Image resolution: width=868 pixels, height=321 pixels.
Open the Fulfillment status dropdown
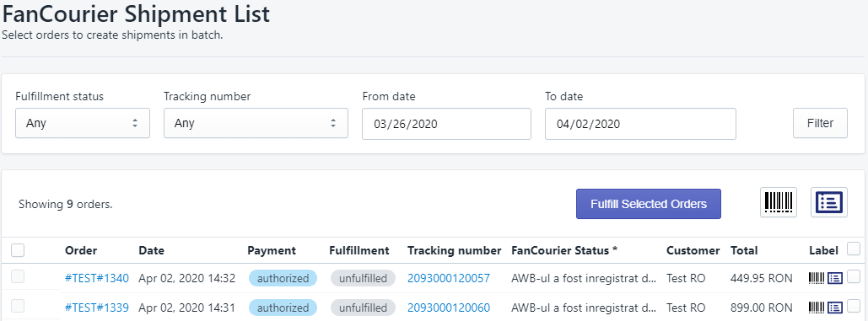(x=83, y=123)
